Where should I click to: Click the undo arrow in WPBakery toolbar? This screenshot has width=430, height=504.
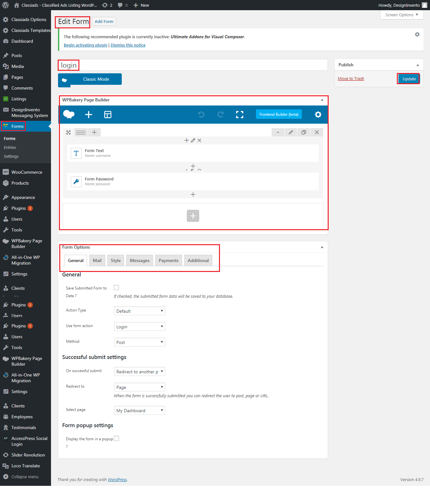click(201, 114)
